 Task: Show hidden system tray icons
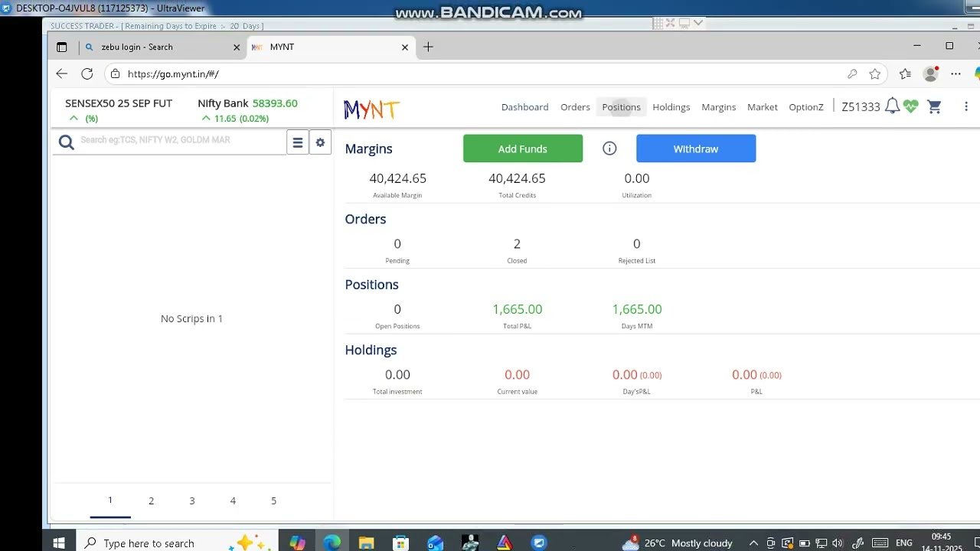point(753,543)
